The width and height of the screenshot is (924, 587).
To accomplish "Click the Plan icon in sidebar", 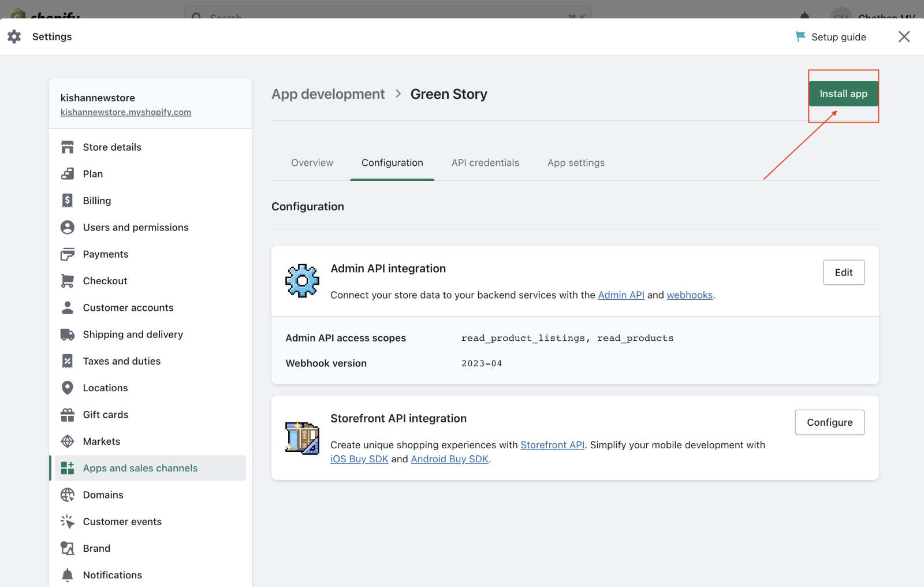I will pyautogui.click(x=68, y=174).
